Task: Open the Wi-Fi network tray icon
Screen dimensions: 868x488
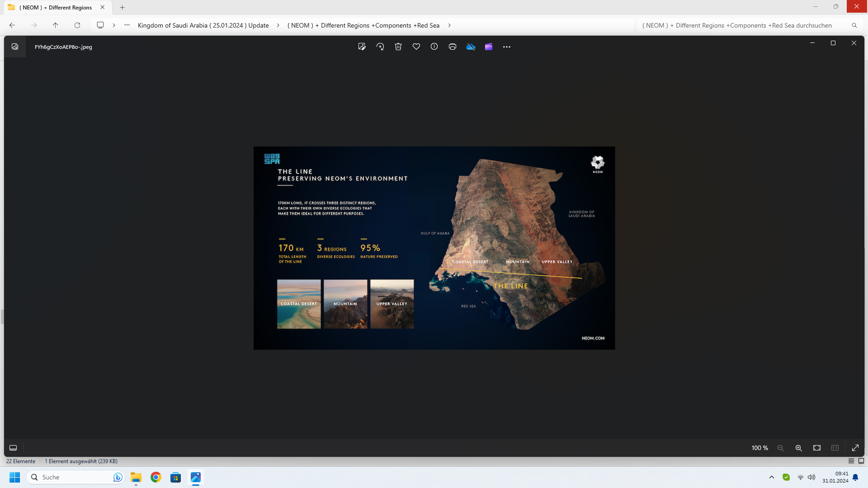Action: coord(801,477)
